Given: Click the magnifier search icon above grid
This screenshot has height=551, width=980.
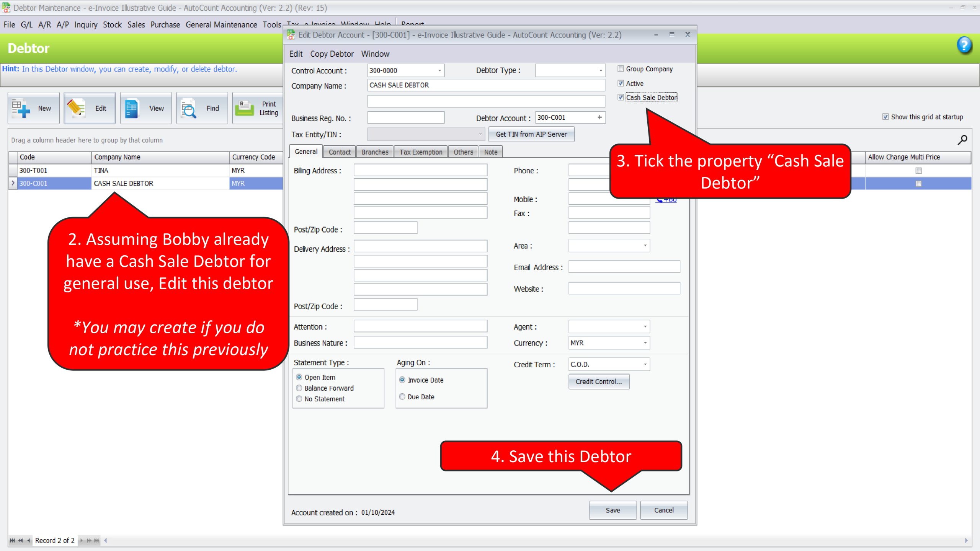Looking at the screenshot, I should pos(962,140).
